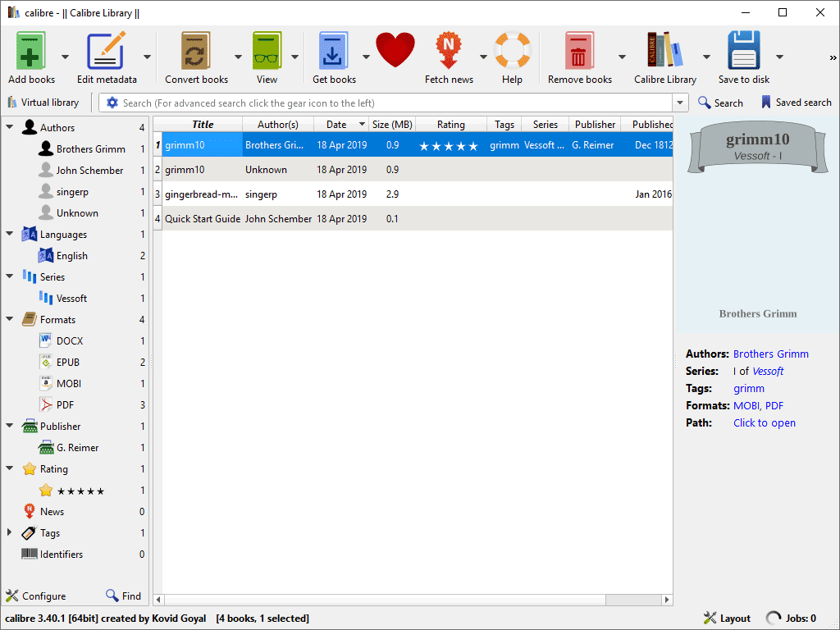Click the Fetch news icon
Image resolution: width=840 pixels, height=630 pixels.
coord(449,51)
